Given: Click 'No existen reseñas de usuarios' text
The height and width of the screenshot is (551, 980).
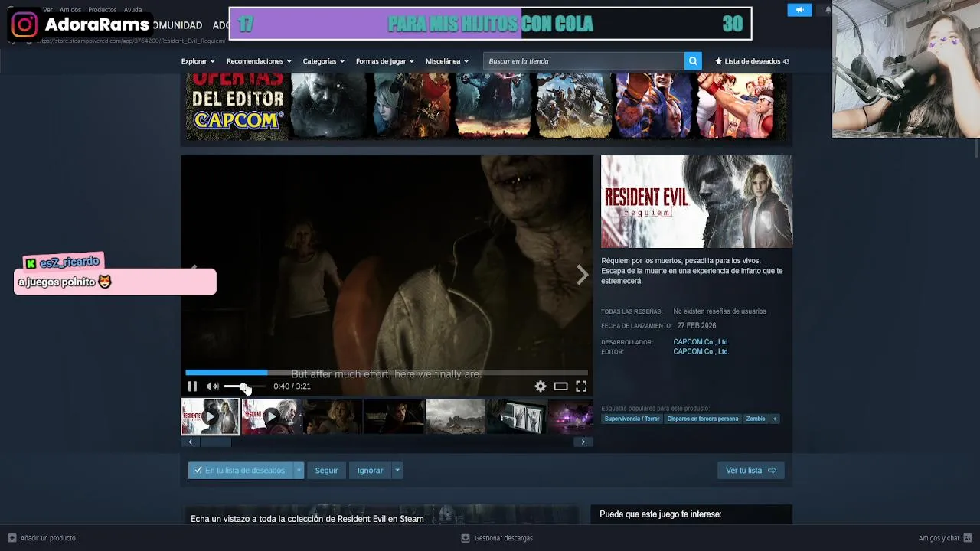Looking at the screenshot, I should (x=720, y=311).
